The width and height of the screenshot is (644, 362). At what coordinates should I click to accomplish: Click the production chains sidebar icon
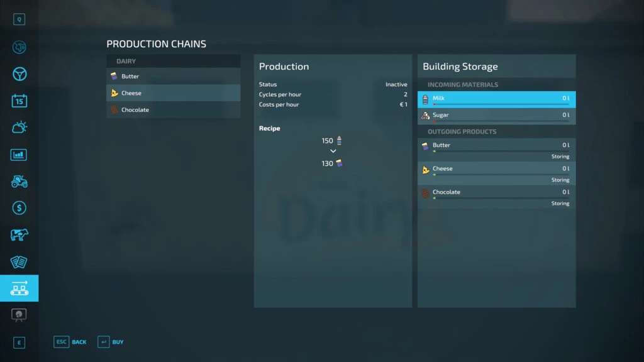click(19, 288)
